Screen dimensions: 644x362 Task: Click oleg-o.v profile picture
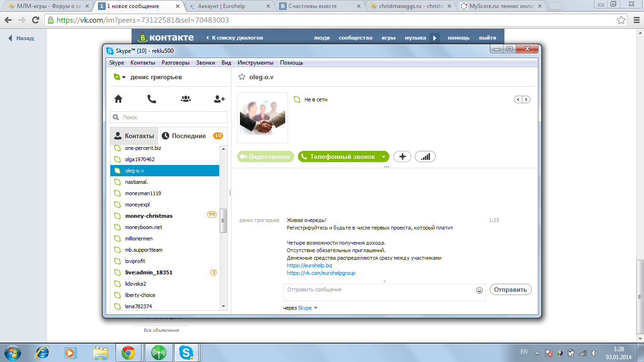click(263, 118)
